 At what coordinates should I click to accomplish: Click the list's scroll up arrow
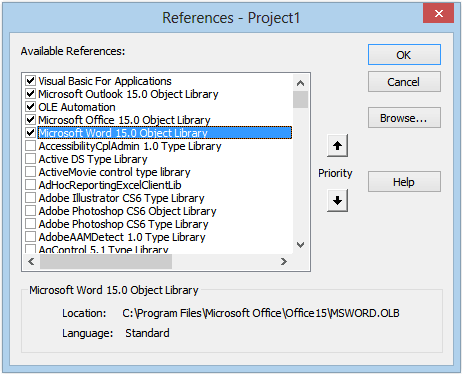point(300,83)
